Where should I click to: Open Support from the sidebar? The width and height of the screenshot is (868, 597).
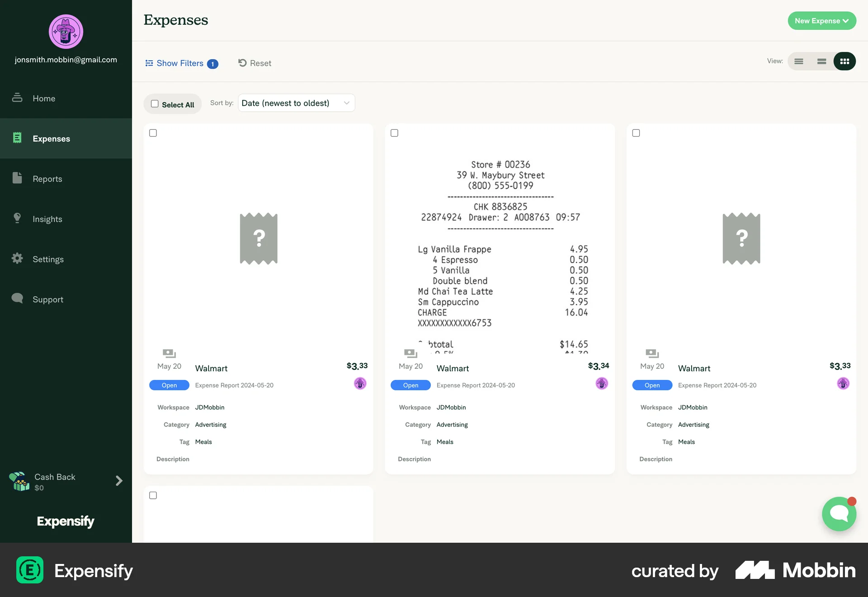click(x=47, y=299)
